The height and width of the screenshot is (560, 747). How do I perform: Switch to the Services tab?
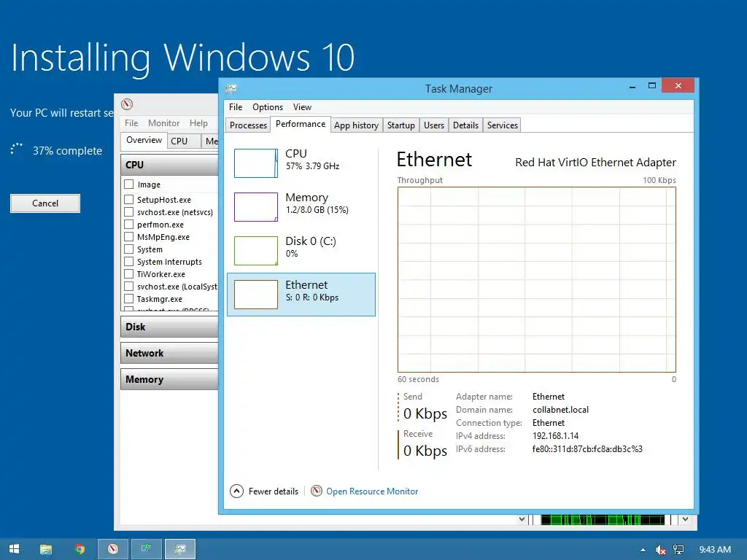tap(502, 125)
